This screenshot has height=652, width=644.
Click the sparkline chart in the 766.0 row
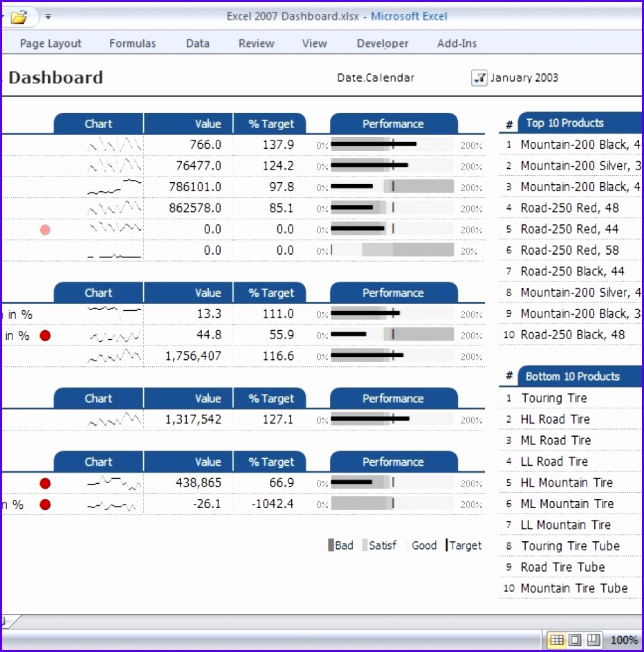115,145
